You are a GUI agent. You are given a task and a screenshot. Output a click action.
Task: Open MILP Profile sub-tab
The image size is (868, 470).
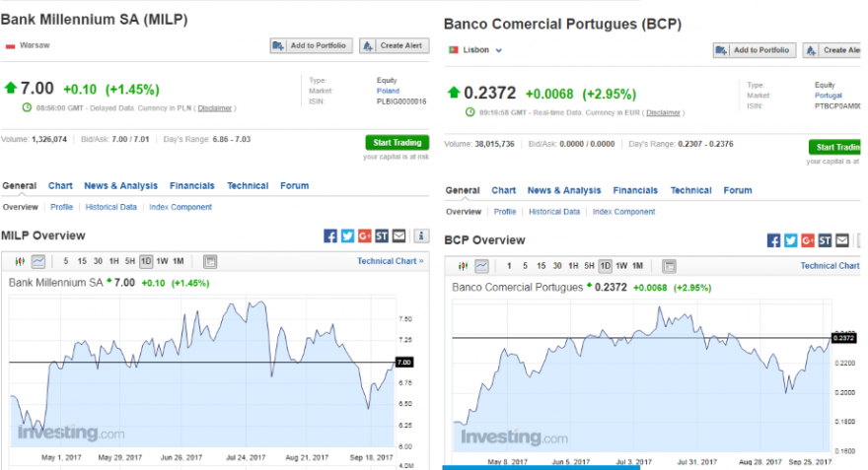coord(61,207)
